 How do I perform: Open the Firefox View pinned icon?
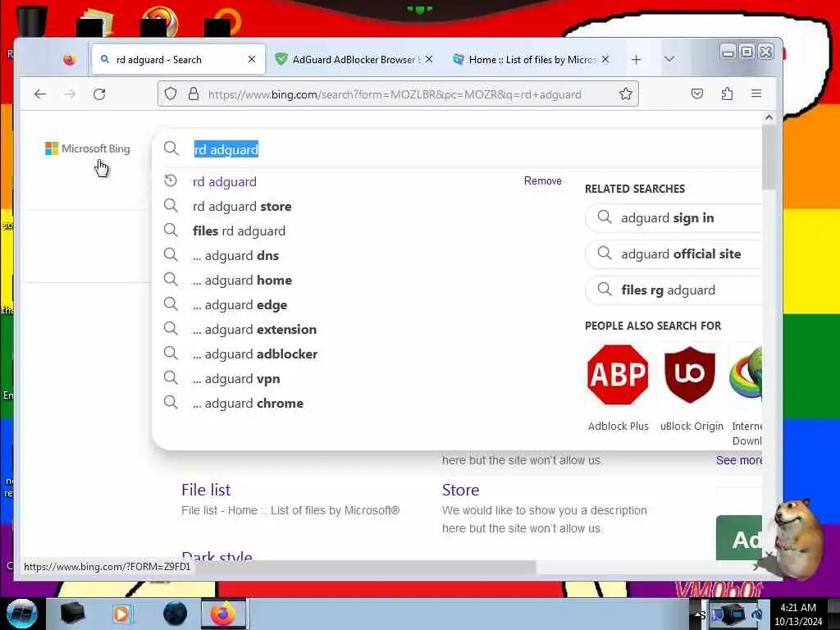tap(69, 59)
